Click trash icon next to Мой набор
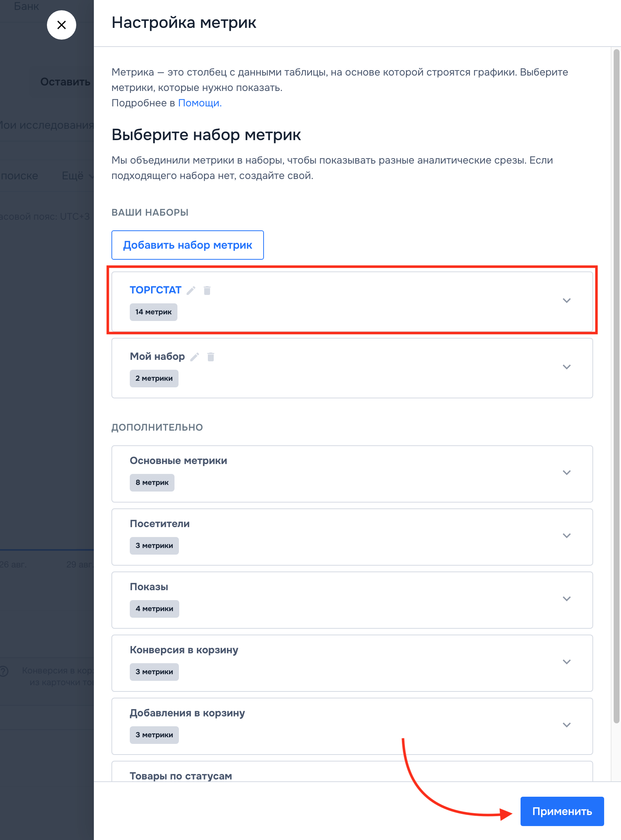The width and height of the screenshot is (621, 840). (x=211, y=357)
